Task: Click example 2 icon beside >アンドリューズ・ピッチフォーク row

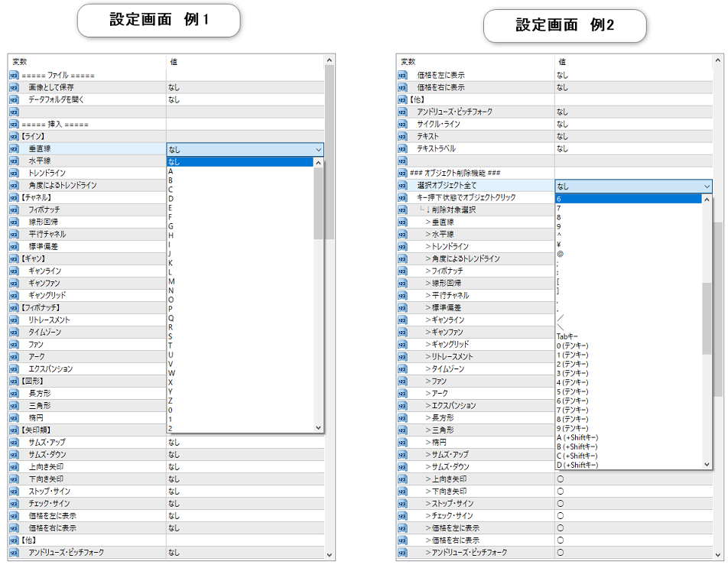Action: pos(402,553)
